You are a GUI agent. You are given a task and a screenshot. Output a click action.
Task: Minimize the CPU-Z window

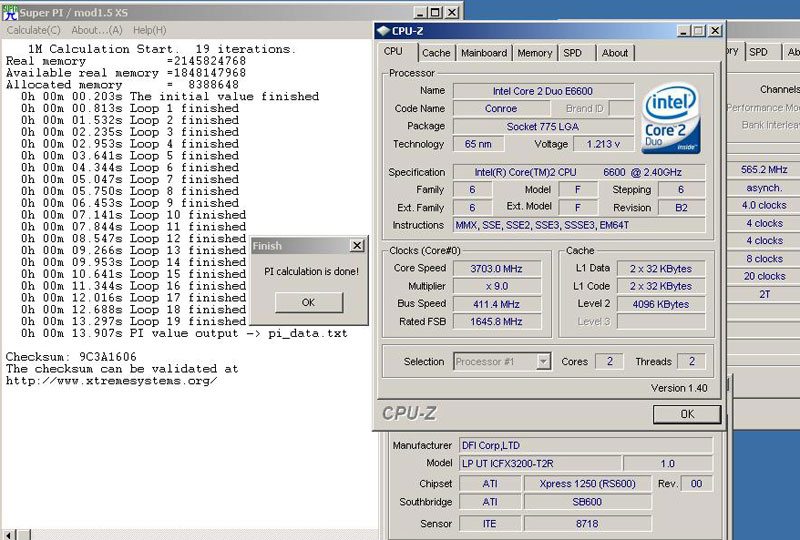tap(684, 31)
